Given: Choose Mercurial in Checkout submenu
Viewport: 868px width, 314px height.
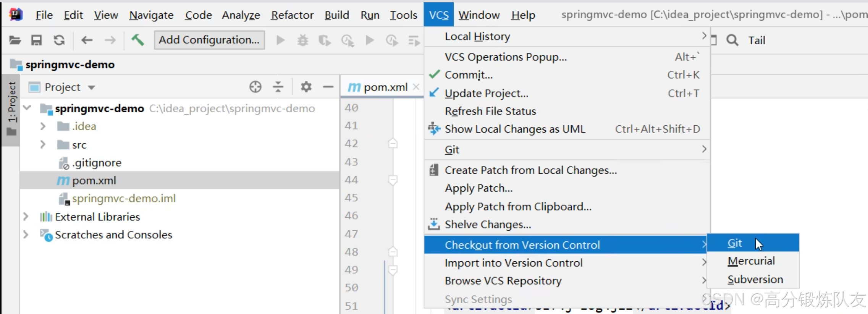Looking at the screenshot, I should (x=753, y=261).
